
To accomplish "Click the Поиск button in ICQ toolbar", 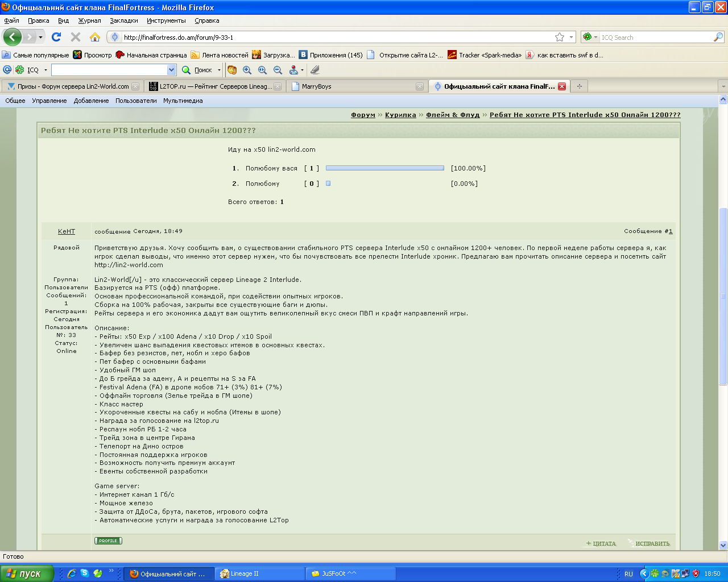I will coord(197,70).
